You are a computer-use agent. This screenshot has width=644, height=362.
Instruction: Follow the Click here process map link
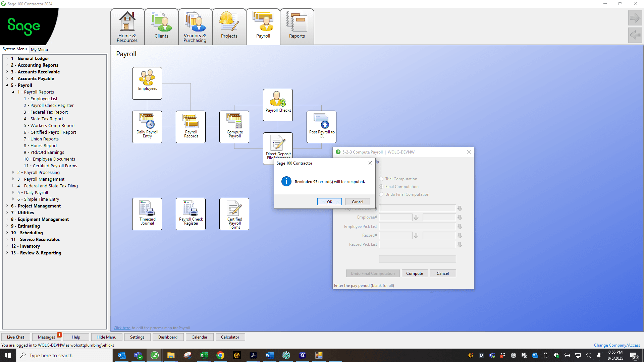pos(122,328)
